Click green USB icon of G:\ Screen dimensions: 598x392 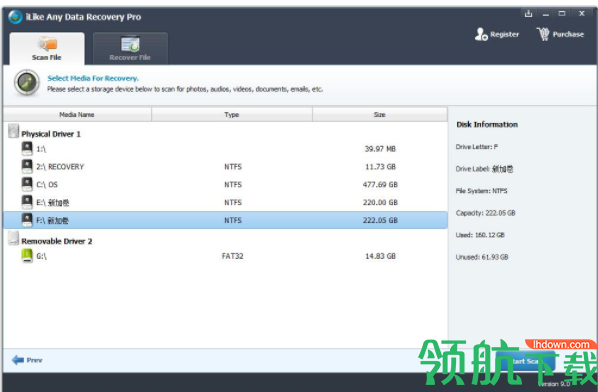pyautogui.click(x=27, y=255)
